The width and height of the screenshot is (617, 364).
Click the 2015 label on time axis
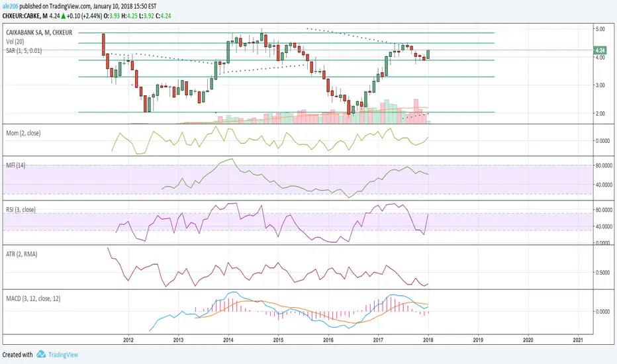278,340
